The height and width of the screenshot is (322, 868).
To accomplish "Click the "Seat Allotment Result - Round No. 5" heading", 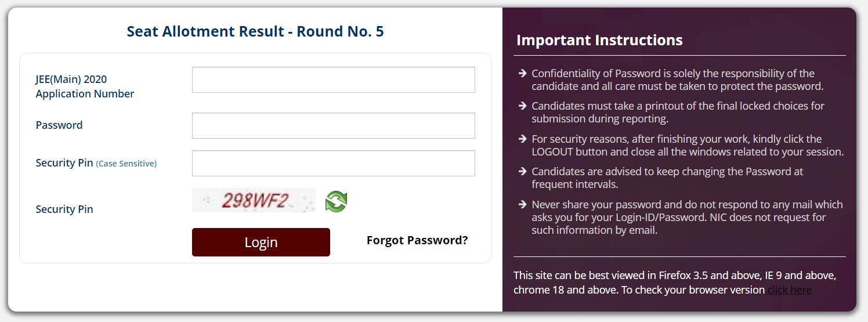I will (255, 31).
